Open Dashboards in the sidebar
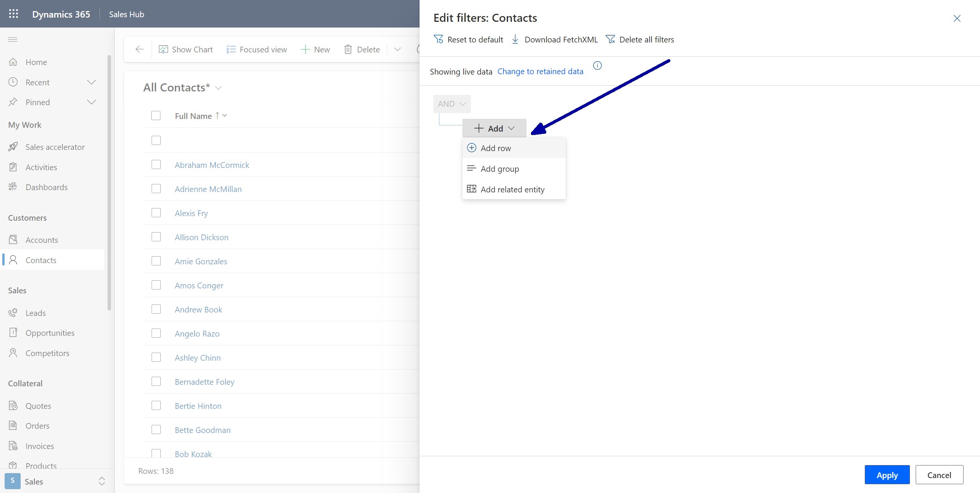 [46, 187]
